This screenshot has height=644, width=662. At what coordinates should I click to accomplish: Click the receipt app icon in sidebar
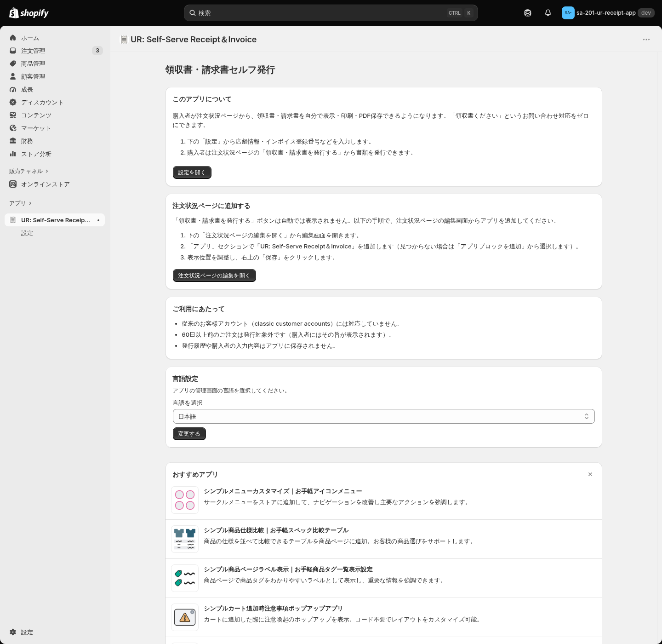coord(13,220)
